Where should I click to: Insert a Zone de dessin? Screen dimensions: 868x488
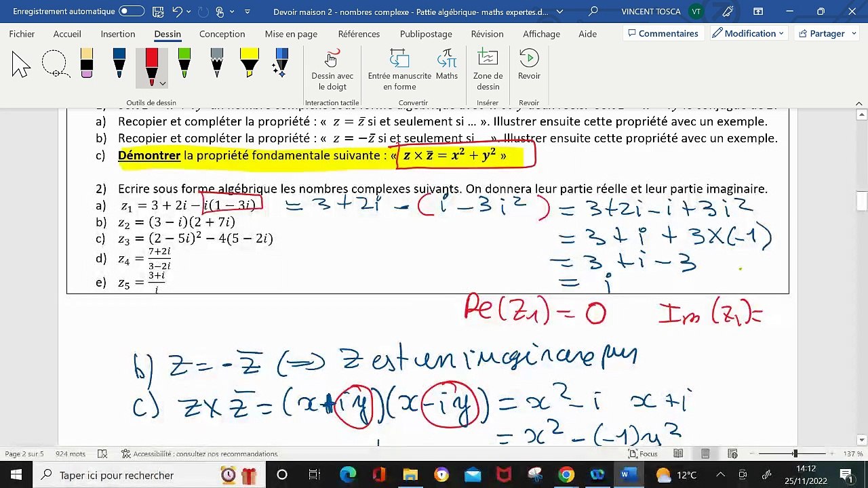488,70
